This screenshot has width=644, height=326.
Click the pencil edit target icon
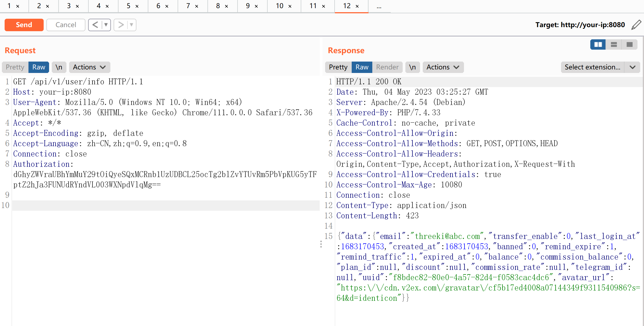pos(636,25)
